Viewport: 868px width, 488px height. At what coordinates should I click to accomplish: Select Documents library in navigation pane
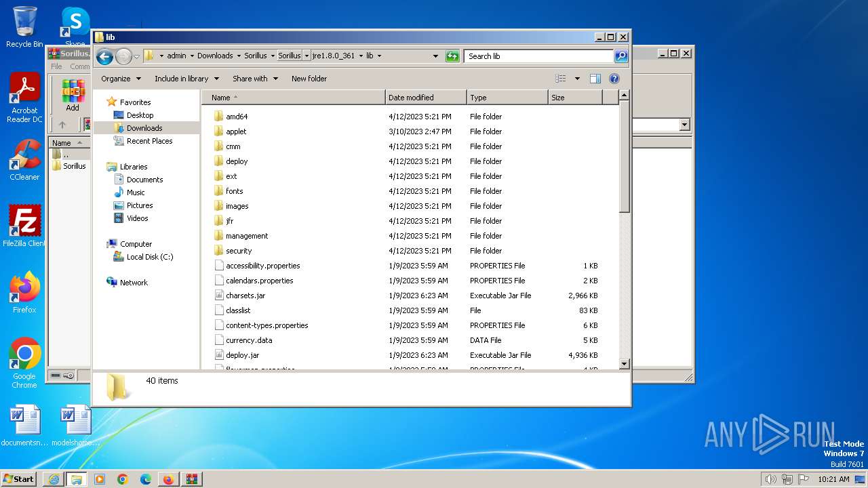[x=144, y=180]
